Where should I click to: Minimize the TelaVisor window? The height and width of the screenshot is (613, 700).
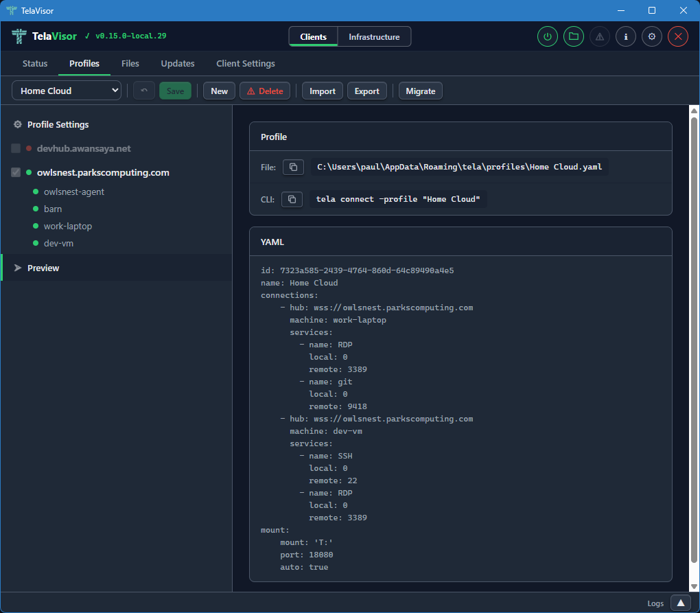(x=621, y=10)
